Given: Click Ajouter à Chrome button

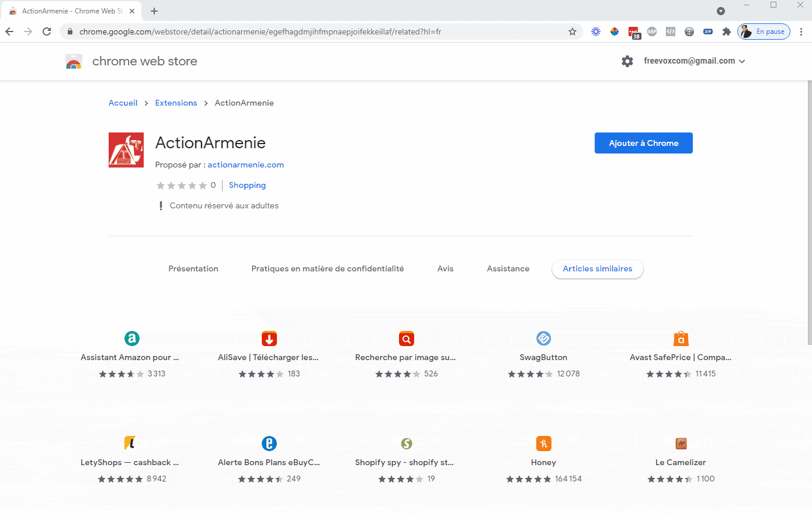Looking at the screenshot, I should [x=644, y=143].
